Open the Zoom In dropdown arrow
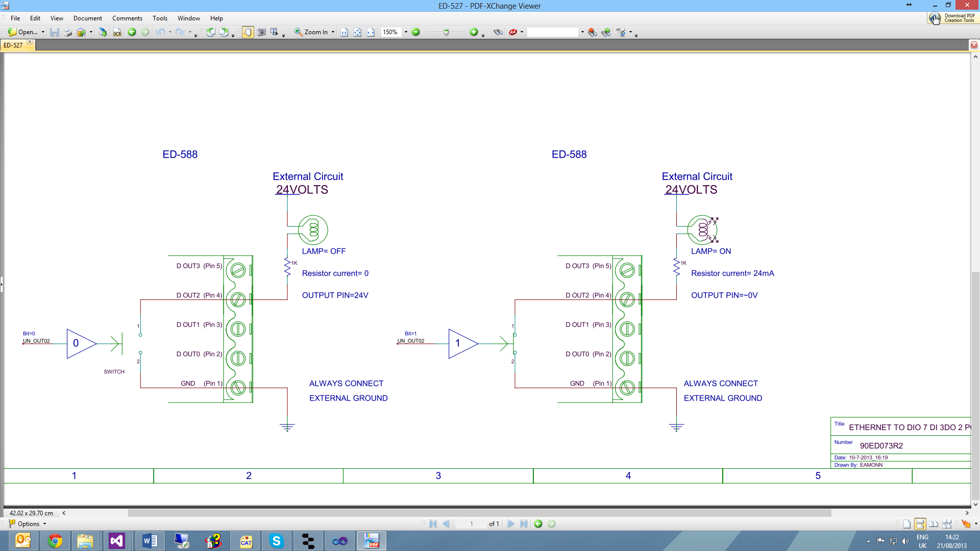The width and height of the screenshot is (980, 551). (x=332, y=32)
